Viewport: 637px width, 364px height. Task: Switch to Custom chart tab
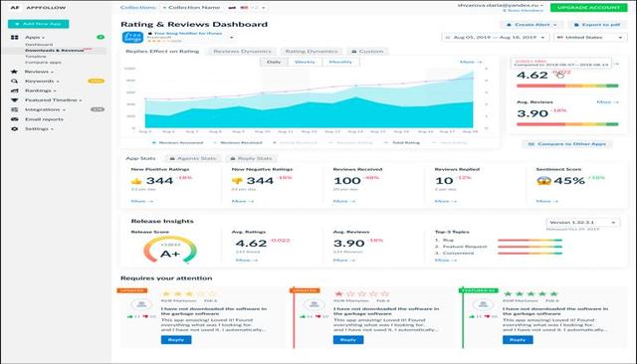(x=367, y=52)
